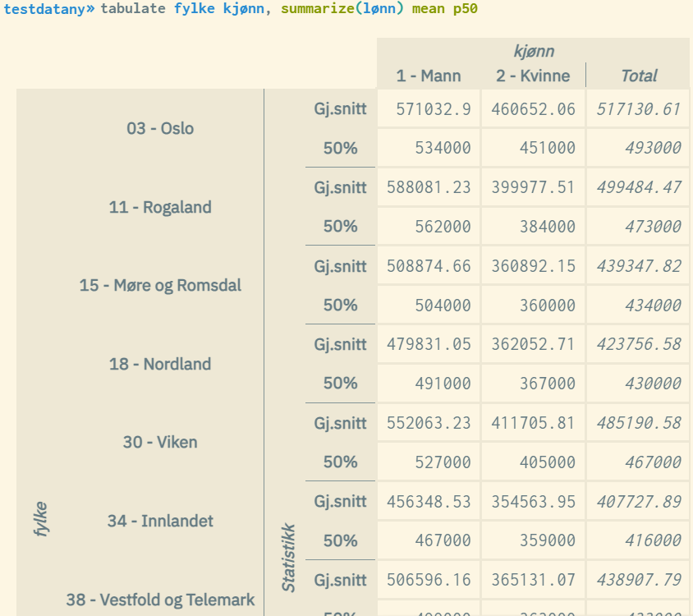Click the "34 - Innlandet" row label
Image resolution: width=693 pixels, height=616 pixels.
pos(160,521)
